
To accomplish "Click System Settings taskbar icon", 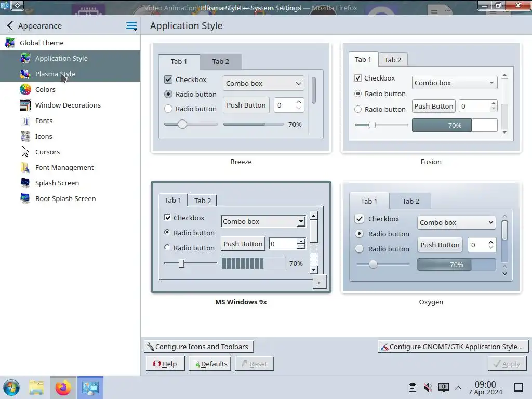I will click(x=90, y=388).
